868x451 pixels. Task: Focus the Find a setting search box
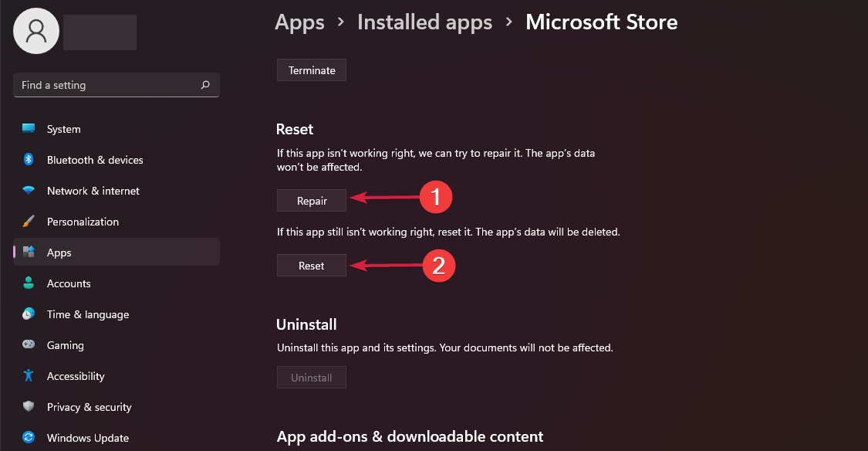point(108,85)
